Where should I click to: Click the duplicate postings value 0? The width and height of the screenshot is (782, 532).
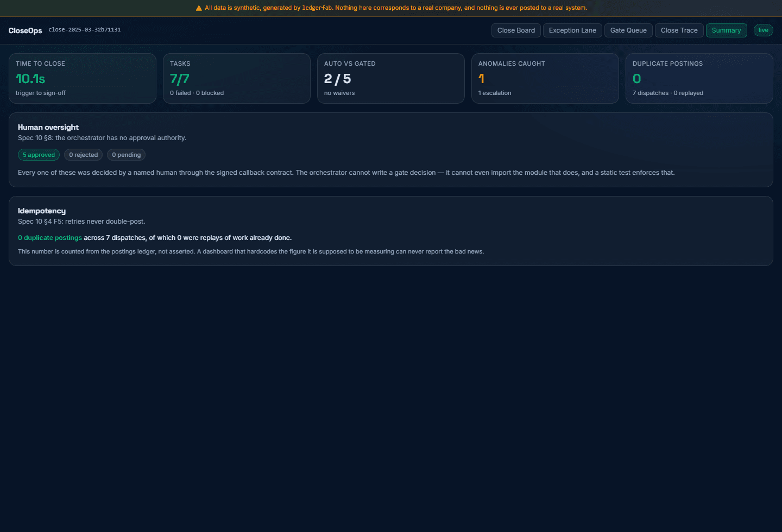pyautogui.click(x=637, y=79)
